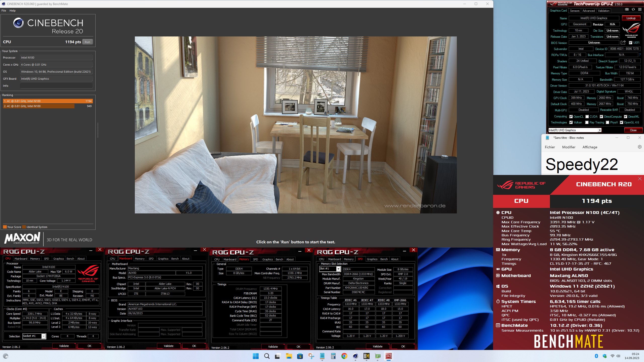Click the BIOS export share icon in GPU-Z
The width and height of the screenshot is (644, 362).
pos(623,43)
